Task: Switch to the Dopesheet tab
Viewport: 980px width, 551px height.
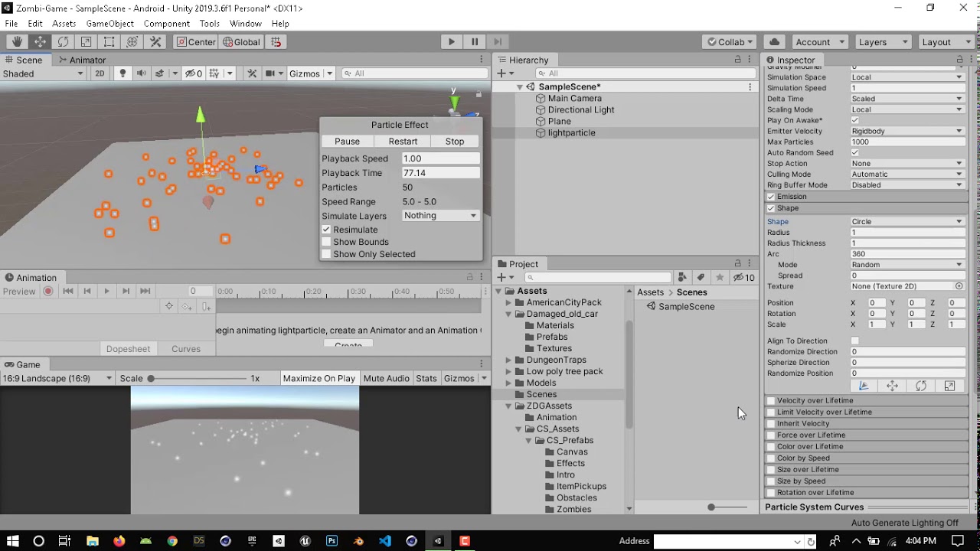Action: pyautogui.click(x=128, y=349)
